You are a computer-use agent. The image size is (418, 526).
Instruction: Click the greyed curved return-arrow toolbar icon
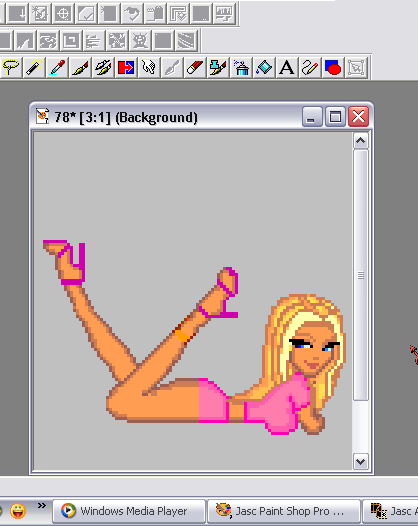[x=132, y=13]
